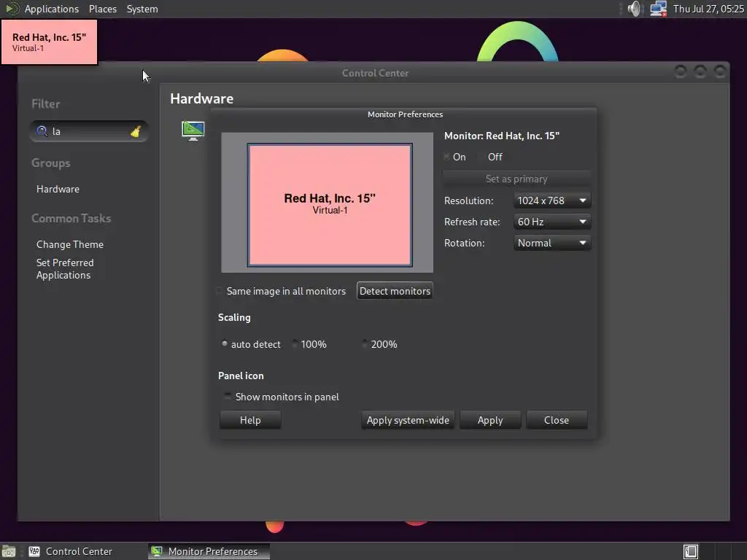747x560 pixels.
Task: Click the Monitor Preferences taskbar icon
Action: (x=157, y=551)
